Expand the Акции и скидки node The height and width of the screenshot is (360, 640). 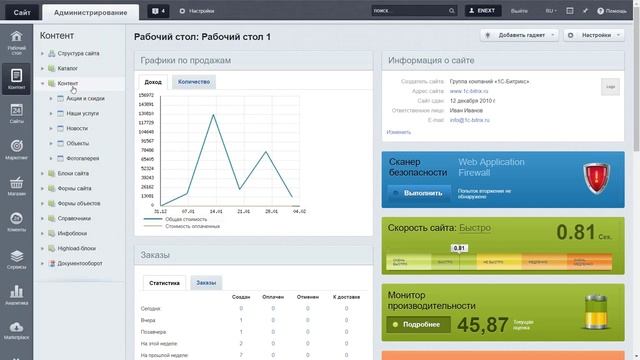51,99
